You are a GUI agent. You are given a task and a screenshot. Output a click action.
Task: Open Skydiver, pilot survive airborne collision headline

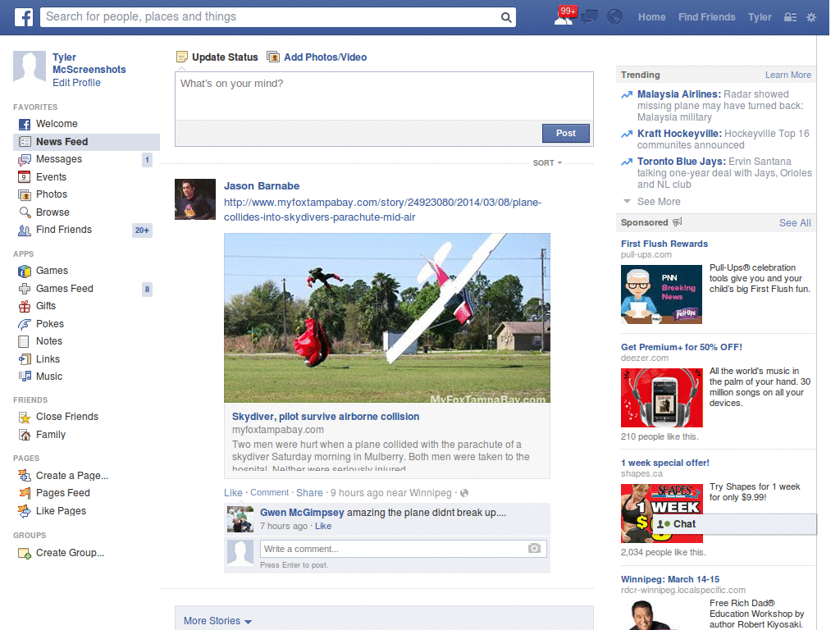point(326,417)
